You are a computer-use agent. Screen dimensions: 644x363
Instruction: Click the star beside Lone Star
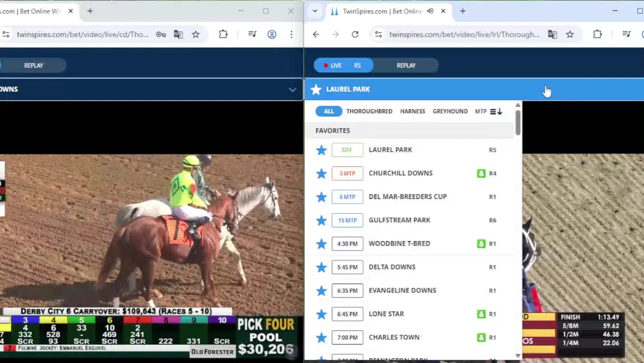321,314
